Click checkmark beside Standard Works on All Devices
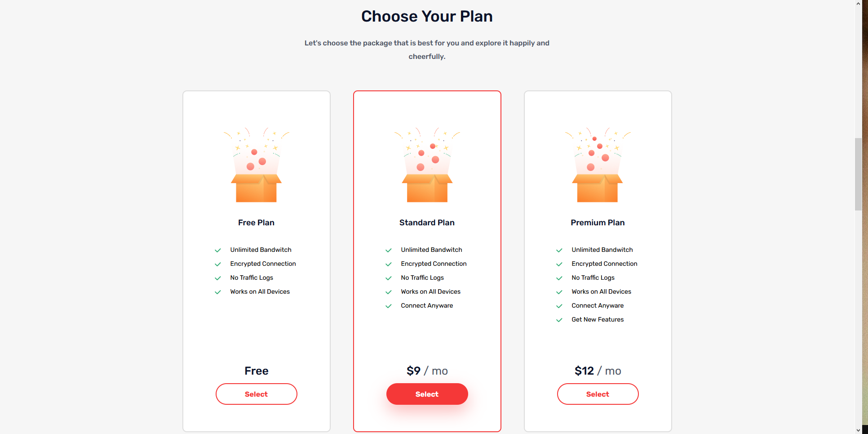The width and height of the screenshot is (868, 434). pos(389,292)
